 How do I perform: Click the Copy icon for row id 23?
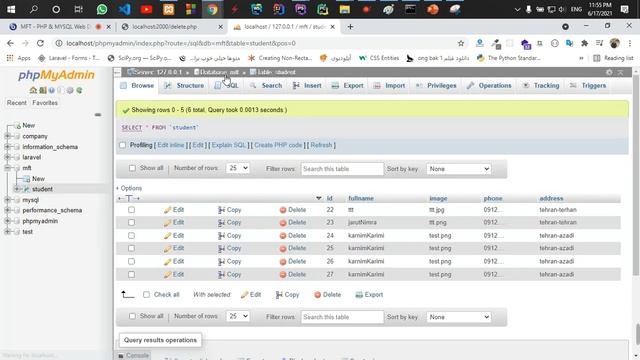[x=221, y=222]
